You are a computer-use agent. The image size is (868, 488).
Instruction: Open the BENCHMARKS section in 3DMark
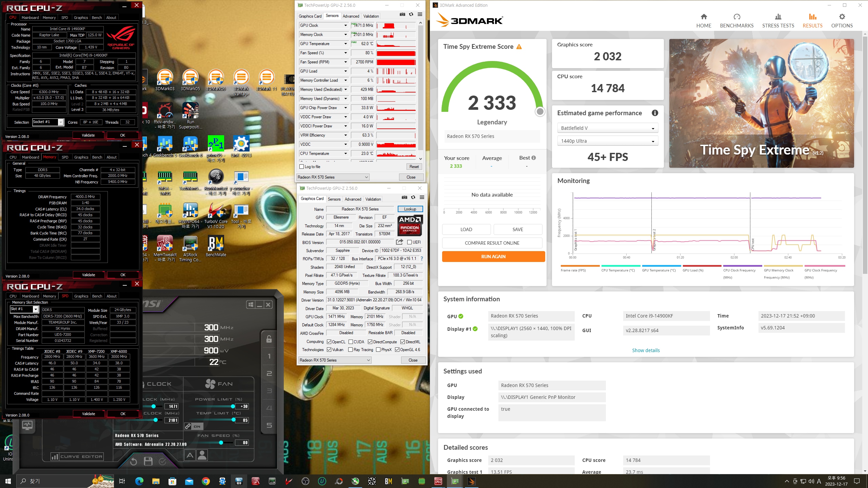point(736,21)
